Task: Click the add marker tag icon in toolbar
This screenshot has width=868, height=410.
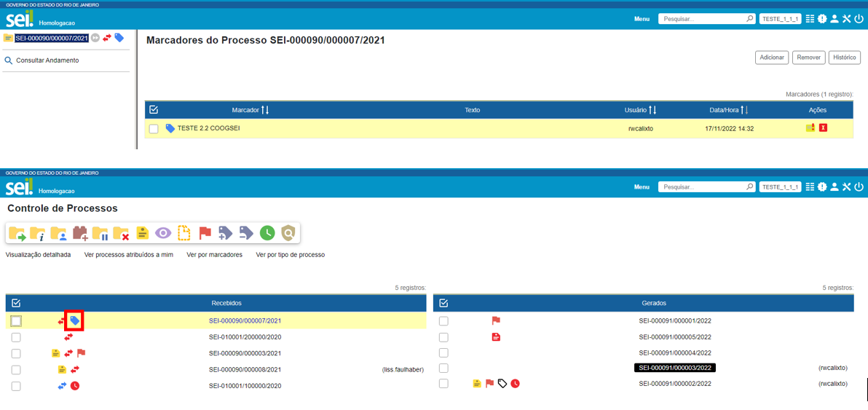Action: coord(226,233)
